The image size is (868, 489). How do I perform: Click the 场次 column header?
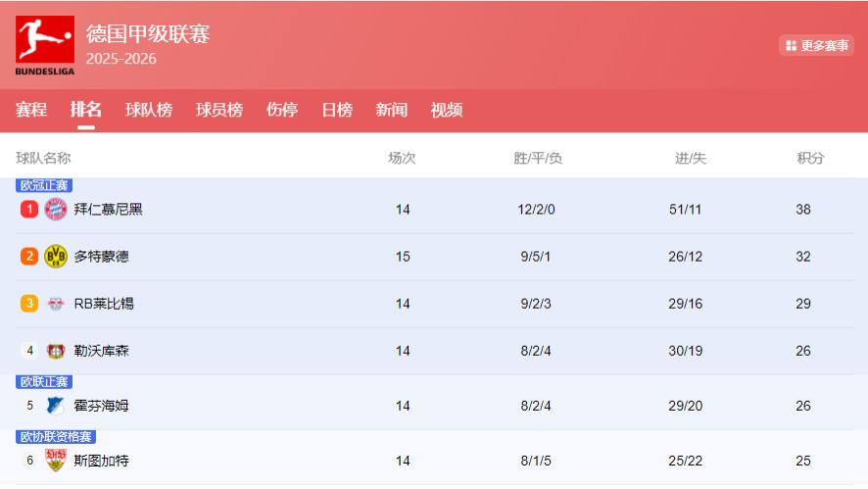402,159
